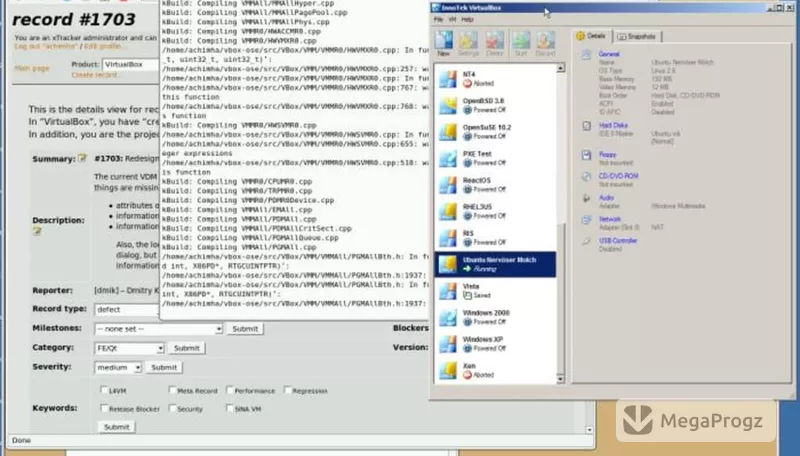The width and height of the screenshot is (800, 456).
Task: Open the Severity dropdown showing medium
Action: 118,367
